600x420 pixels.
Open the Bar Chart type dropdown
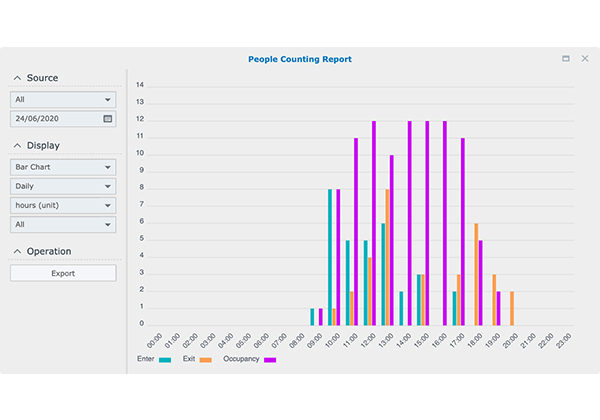(x=63, y=167)
